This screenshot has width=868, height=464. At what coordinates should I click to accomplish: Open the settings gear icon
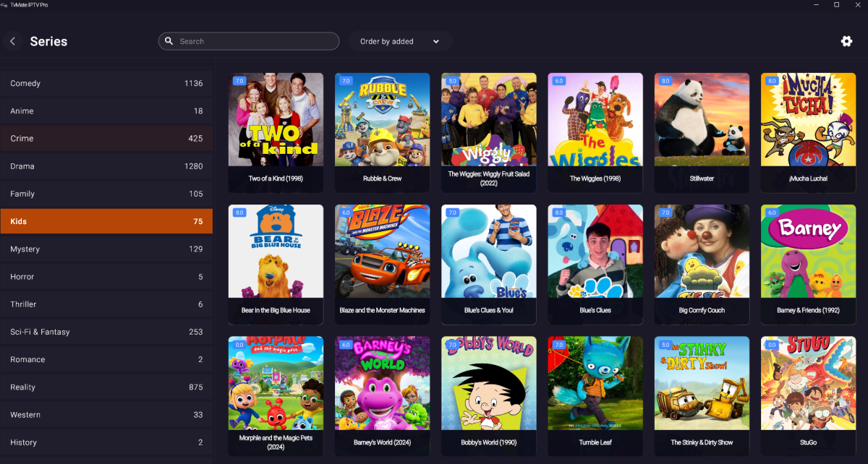(x=846, y=41)
